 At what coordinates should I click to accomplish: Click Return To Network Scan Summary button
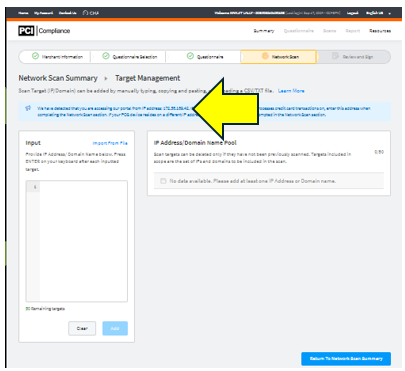point(346,359)
